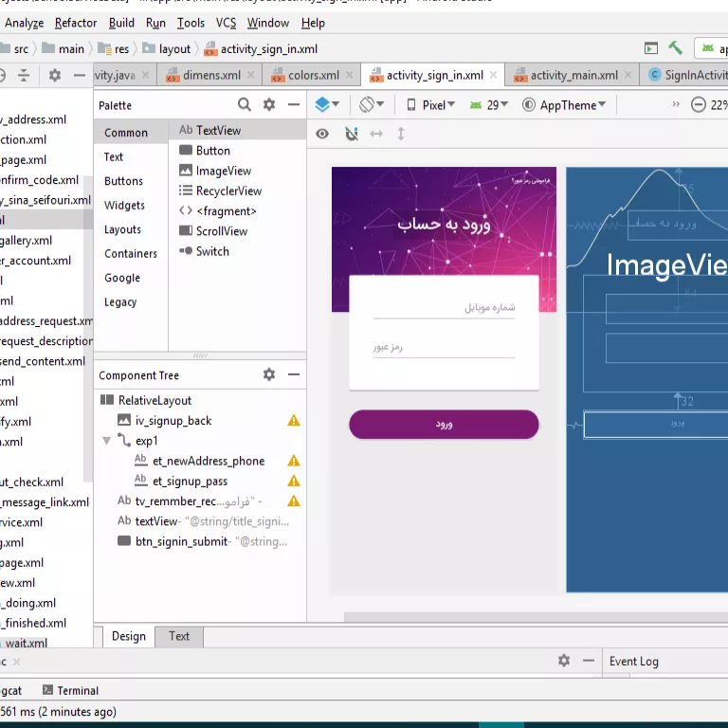Click warning icon beside et_signup_pass
This screenshot has height=728, width=728.
294,481
